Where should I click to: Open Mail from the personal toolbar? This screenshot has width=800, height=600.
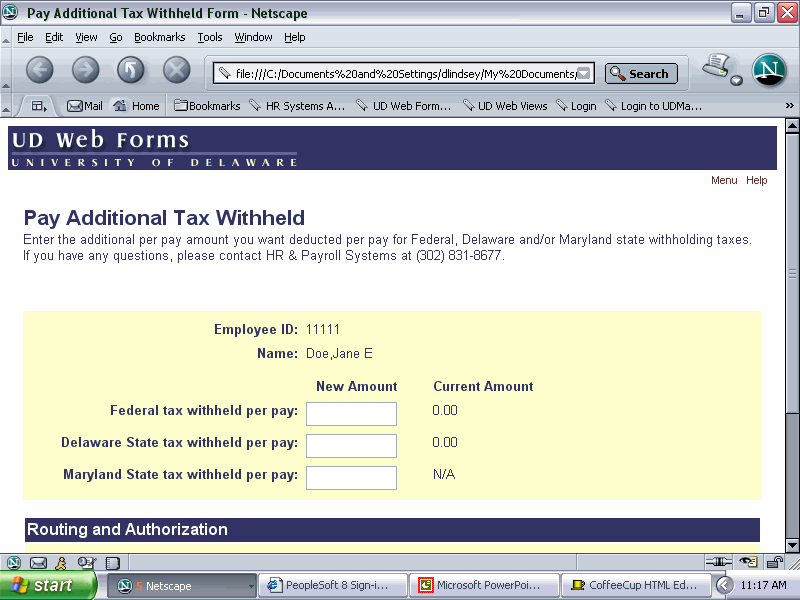(85, 106)
